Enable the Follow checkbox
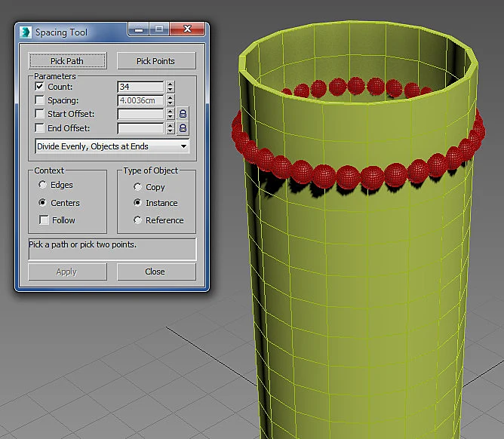Screen dimensions: 504x439 click(x=44, y=219)
